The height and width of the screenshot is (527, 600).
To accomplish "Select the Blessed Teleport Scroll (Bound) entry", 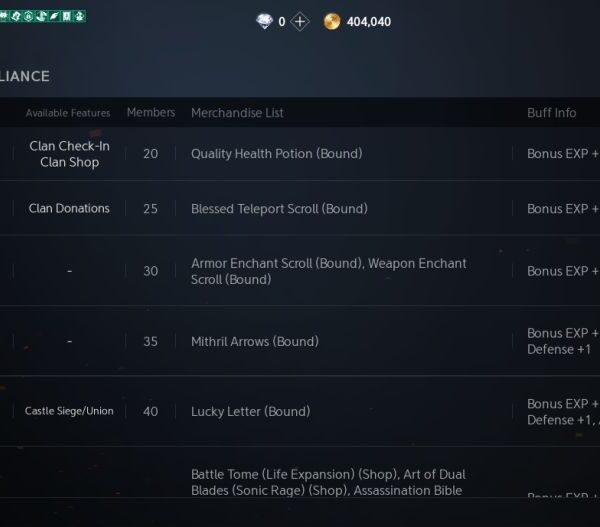I will 279,209.
